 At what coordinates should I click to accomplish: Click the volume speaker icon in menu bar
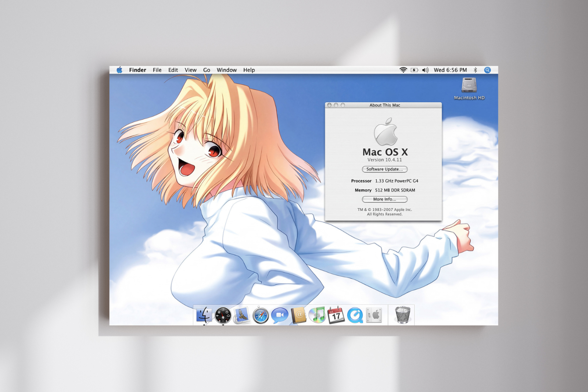(425, 70)
